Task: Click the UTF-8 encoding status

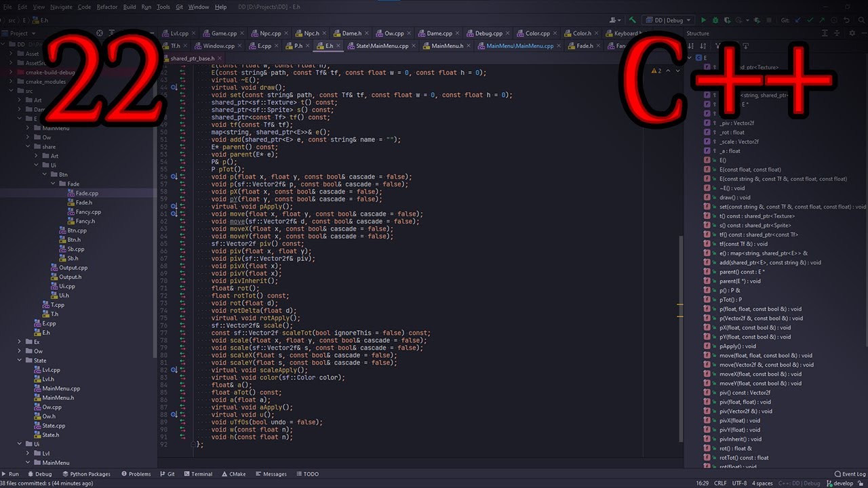Action: (x=741, y=483)
